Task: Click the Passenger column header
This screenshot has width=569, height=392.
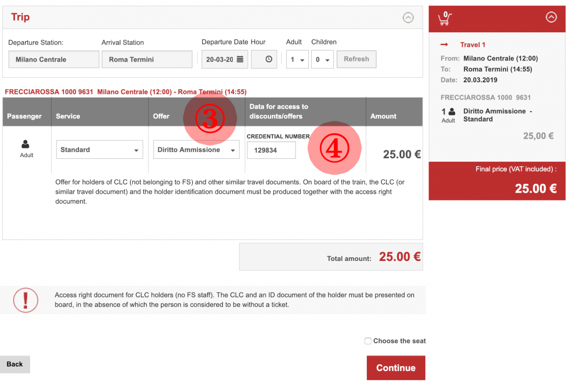Action: tap(24, 116)
